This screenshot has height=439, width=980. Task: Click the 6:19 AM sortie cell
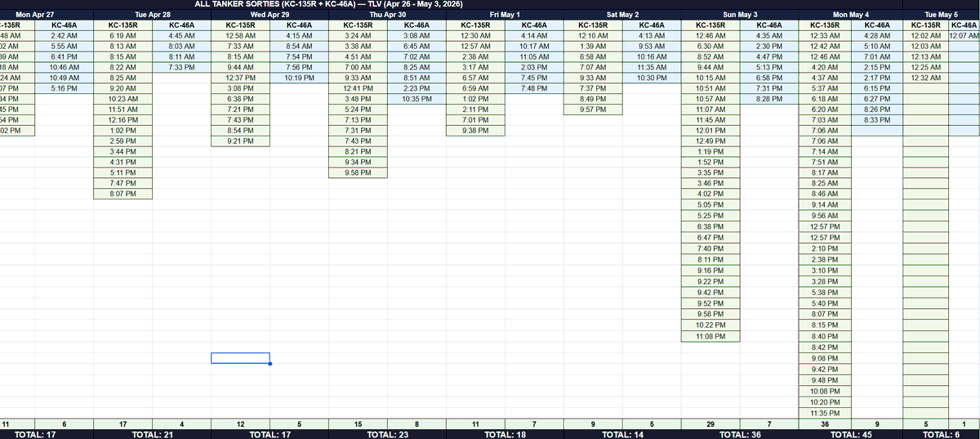point(123,36)
